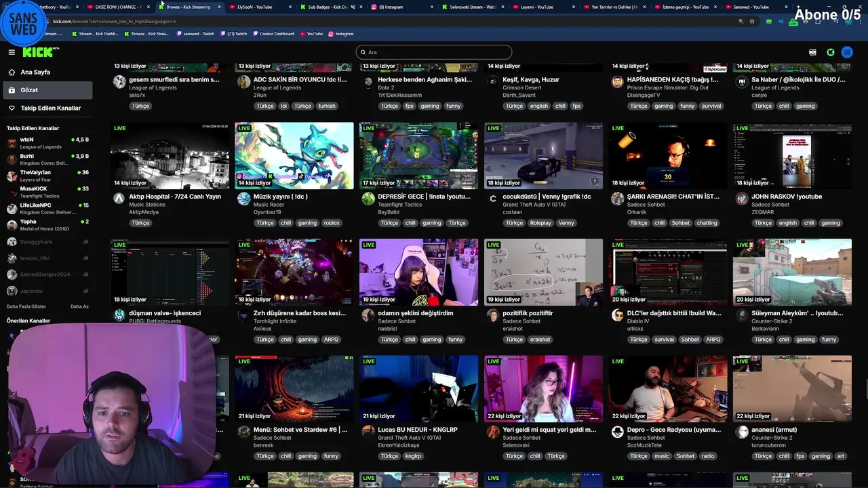Click Selenovski channel avatar
The image size is (868, 488).
[493, 432]
